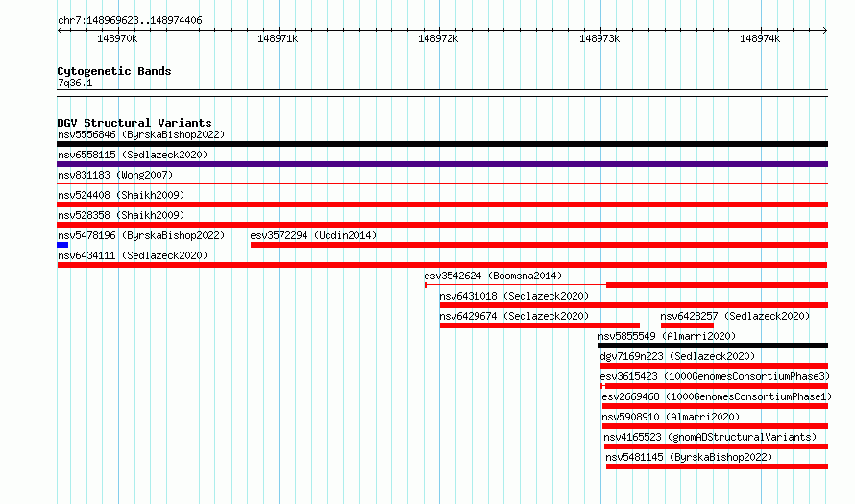
Task: Select the 7q36.1 cytogenetic band label
Action: pos(75,83)
